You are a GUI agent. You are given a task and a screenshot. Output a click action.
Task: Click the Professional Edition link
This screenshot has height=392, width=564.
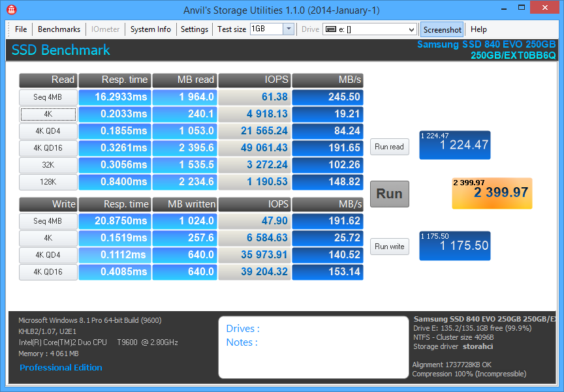61,368
